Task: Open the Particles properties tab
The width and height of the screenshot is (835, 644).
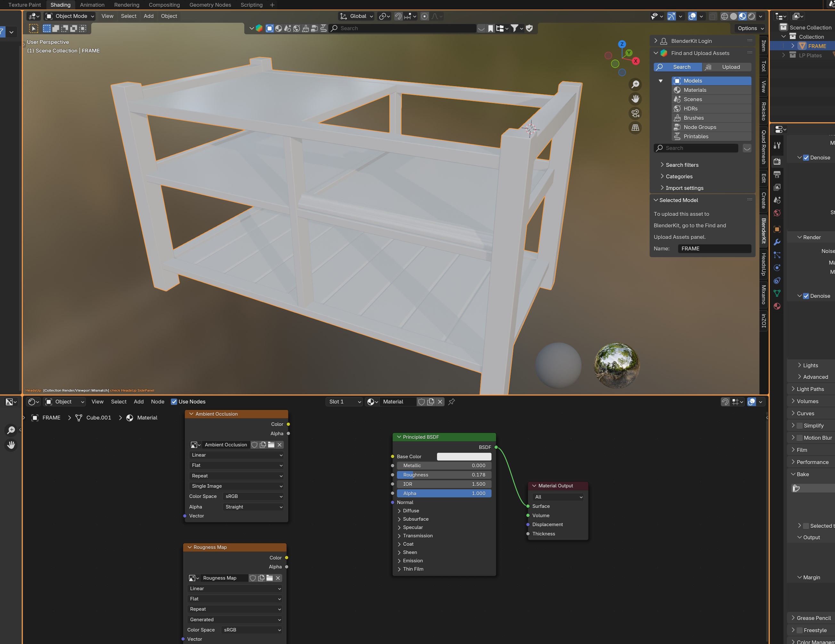Action: 777,255
